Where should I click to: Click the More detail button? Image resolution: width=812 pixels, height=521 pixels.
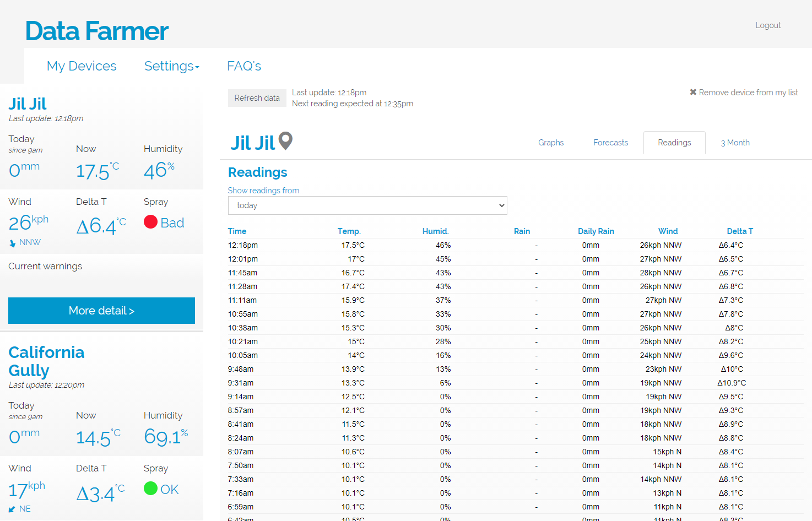(101, 311)
